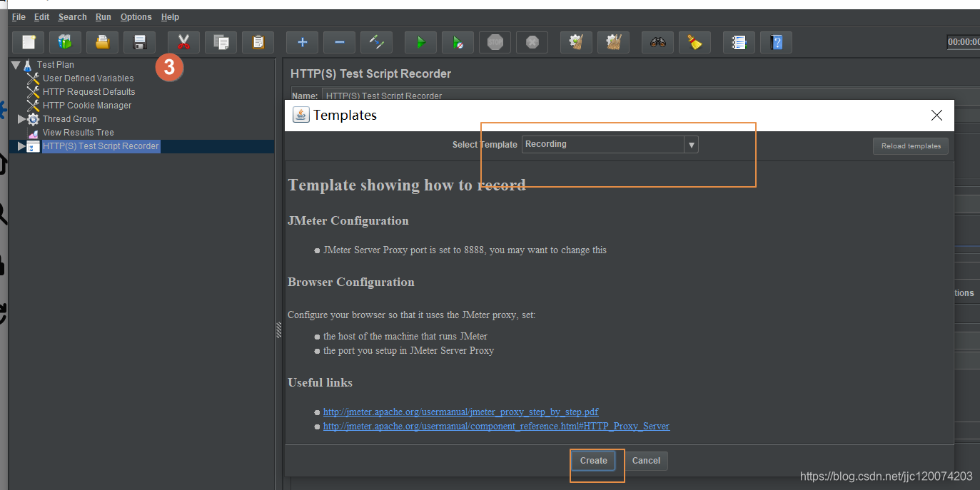This screenshot has width=980, height=490.
Task: Click the elapsed time display 00:00:00
Action: tap(964, 42)
